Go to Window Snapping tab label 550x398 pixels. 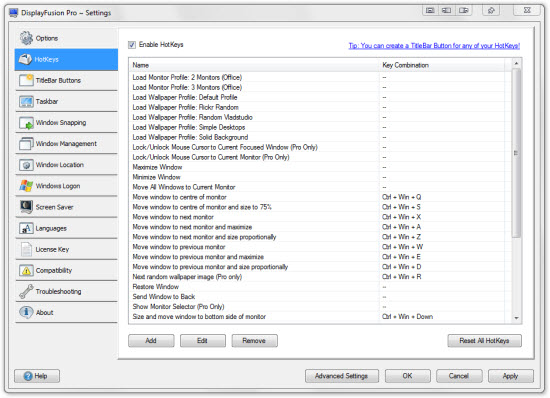(x=61, y=123)
